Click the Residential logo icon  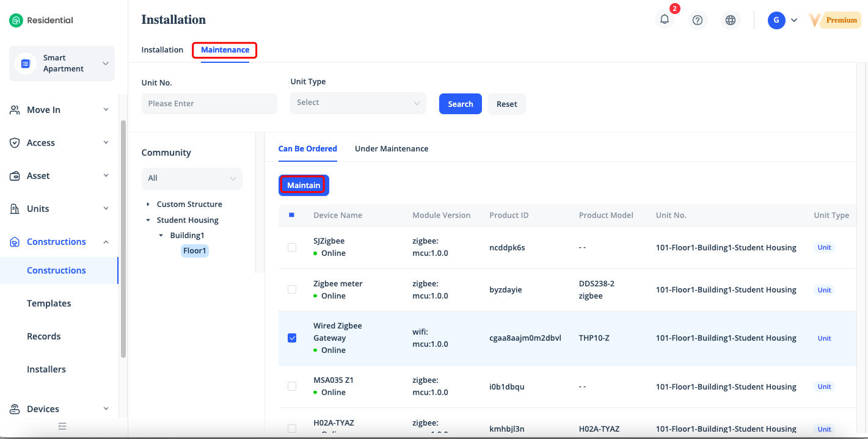tap(16, 20)
